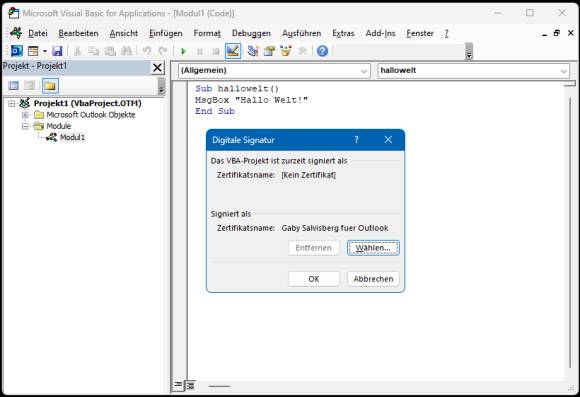Viewport: 580px width, 397px height.
Task: Open the Object Browser toolbar icon
Action: pyautogui.click(x=286, y=51)
